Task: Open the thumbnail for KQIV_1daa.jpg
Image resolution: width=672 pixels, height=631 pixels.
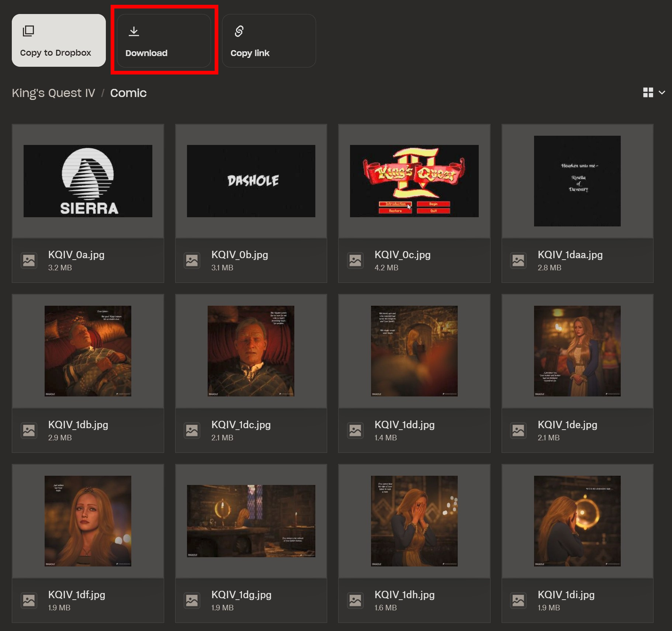Action: tap(578, 181)
